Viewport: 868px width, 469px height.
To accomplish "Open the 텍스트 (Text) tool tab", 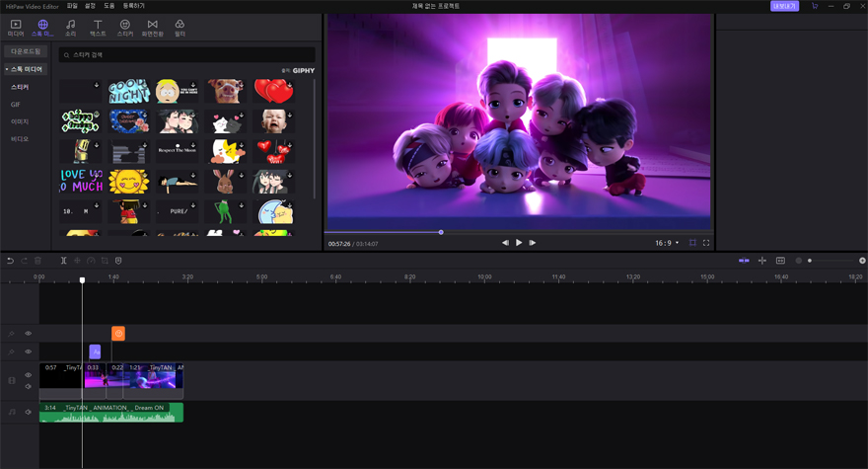I will tap(98, 28).
